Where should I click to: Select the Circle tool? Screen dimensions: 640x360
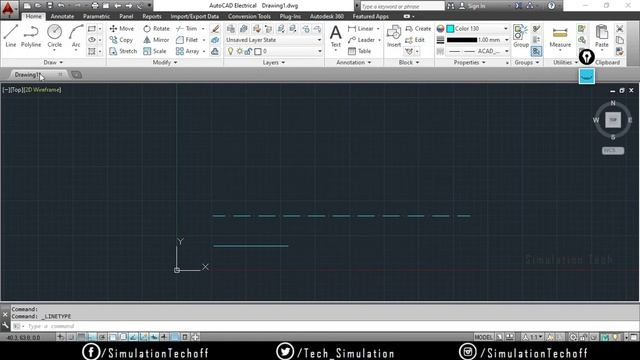(54, 36)
